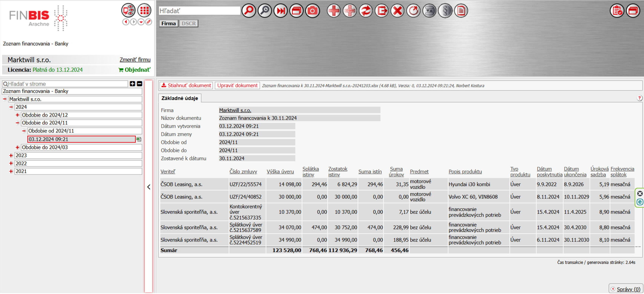Collapse the Obdobie od 2024/11 node

coord(24,131)
